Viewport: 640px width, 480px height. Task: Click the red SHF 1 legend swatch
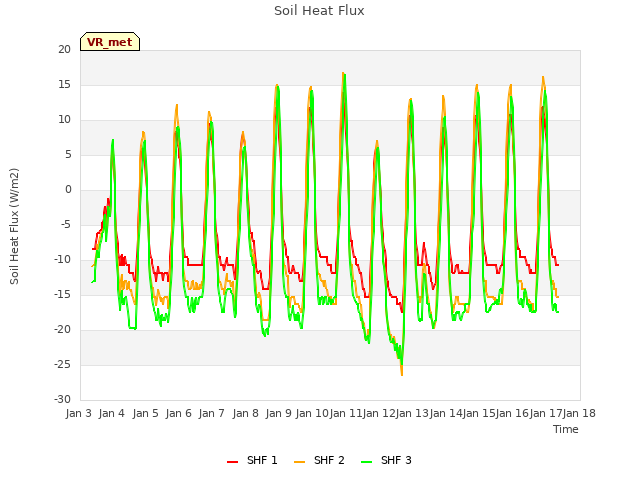click(232, 461)
